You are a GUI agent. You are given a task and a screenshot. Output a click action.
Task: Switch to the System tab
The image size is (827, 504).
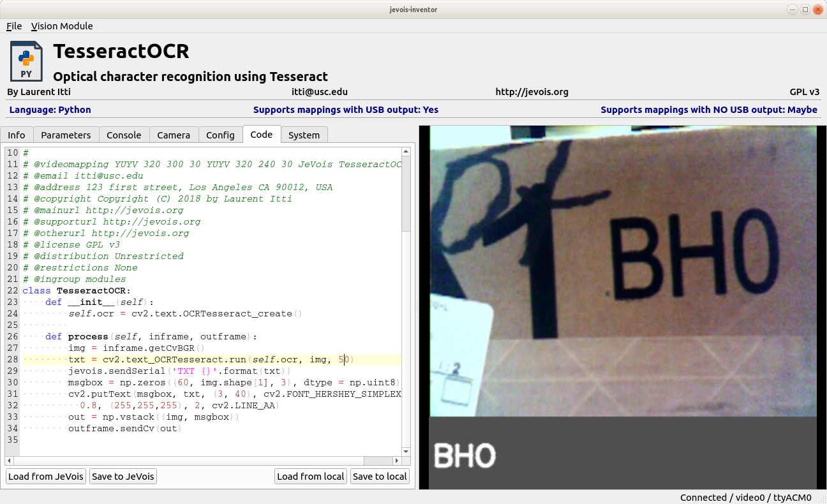(304, 135)
